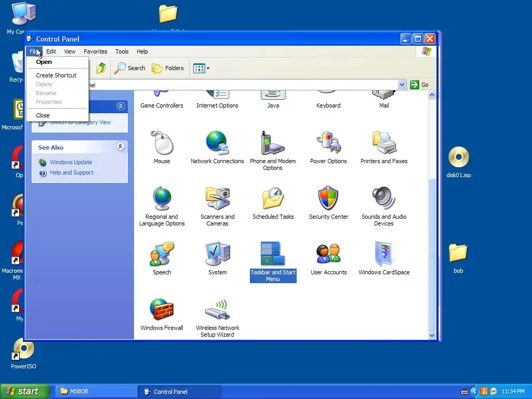The width and height of the screenshot is (532, 399).
Task: Open Wireless Network Setup Wizard icon
Action: [x=218, y=310]
